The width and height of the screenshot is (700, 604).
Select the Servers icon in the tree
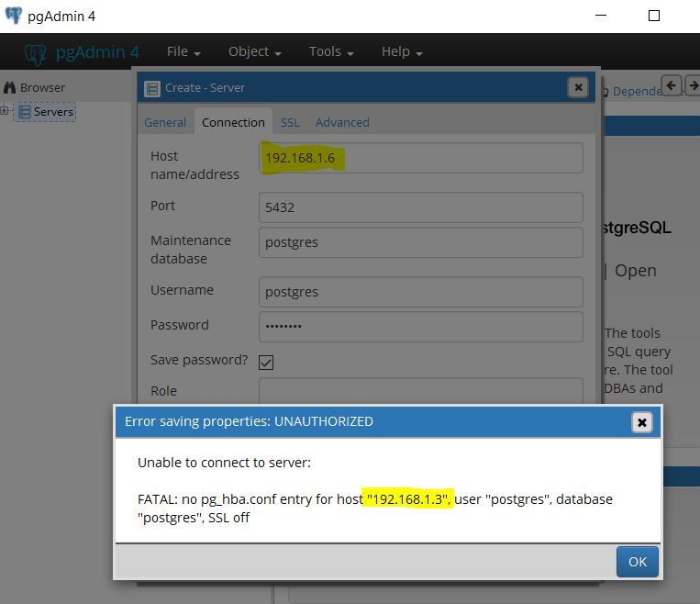click(25, 112)
